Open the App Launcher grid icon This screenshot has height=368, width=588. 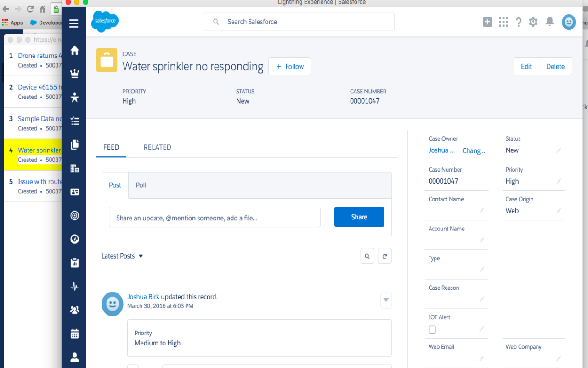tap(503, 22)
